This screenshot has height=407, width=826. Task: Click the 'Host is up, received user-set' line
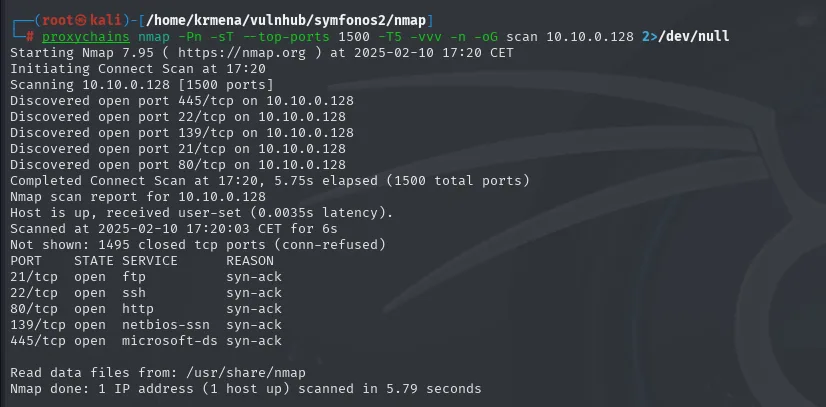tap(202, 213)
